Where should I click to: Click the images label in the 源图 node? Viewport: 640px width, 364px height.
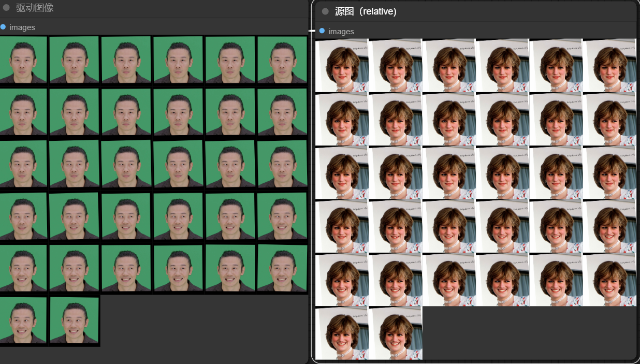coord(341,32)
